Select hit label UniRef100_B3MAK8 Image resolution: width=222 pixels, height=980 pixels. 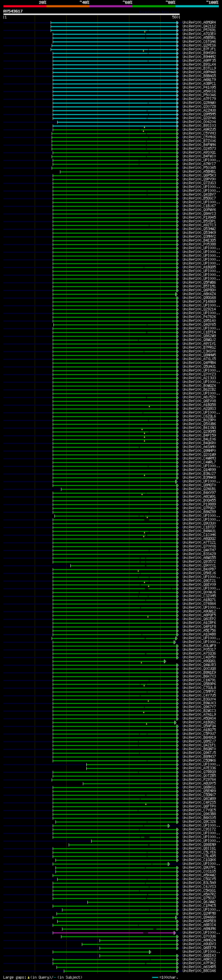[x=199, y=477]
